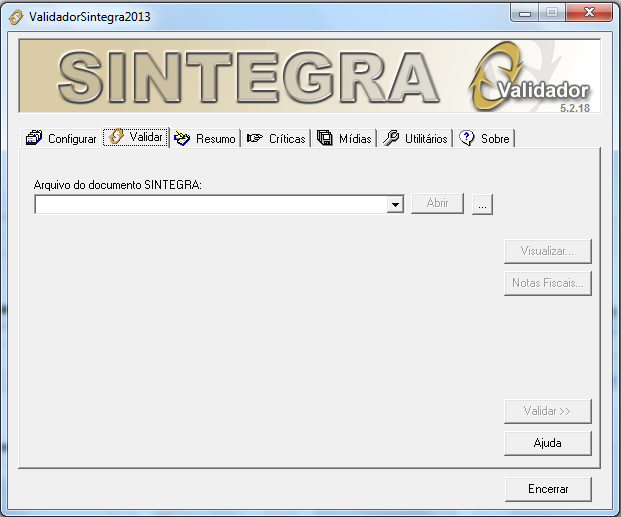621x517 pixels.
Task: Switch to the Validar tab
Action: [136, 137]
